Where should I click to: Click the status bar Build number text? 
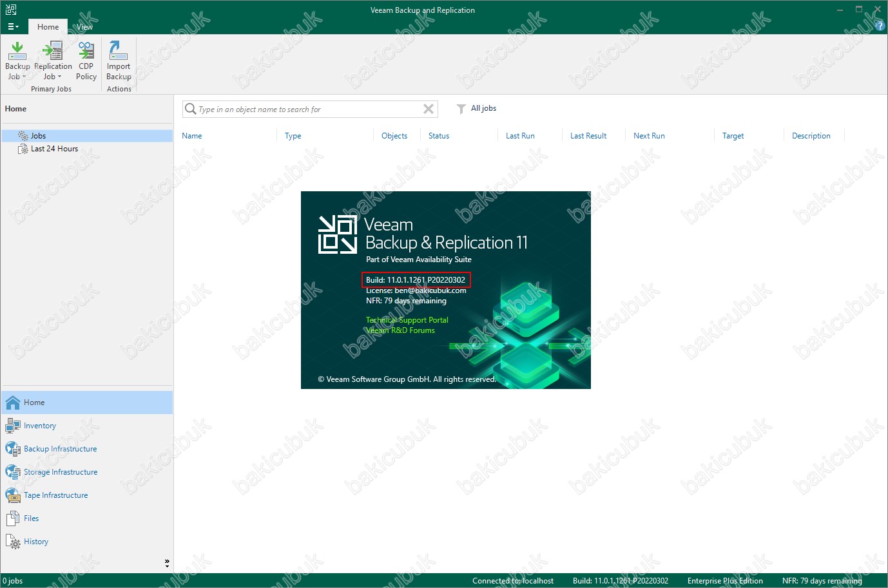pos(621,581)
